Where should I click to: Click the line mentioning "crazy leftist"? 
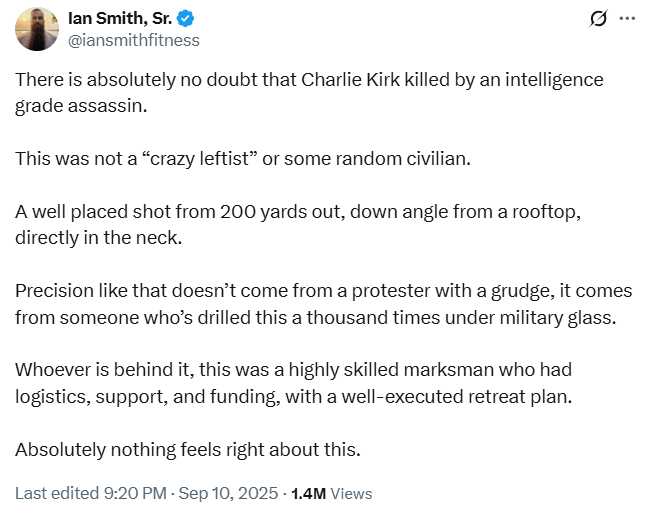click(243, 159)
